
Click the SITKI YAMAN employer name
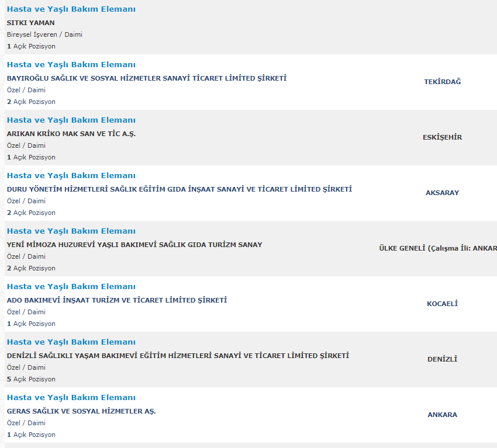pos(30,23)
